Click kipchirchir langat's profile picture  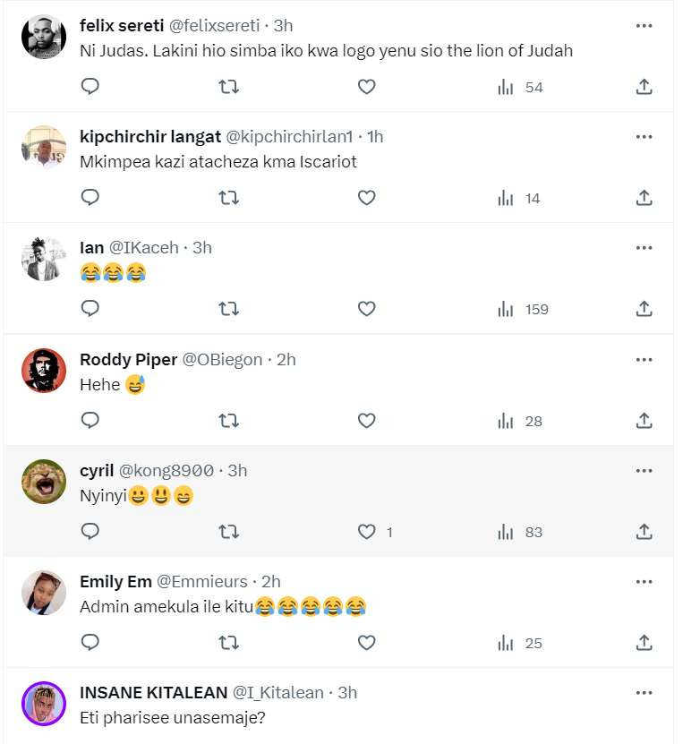(44, 148)
